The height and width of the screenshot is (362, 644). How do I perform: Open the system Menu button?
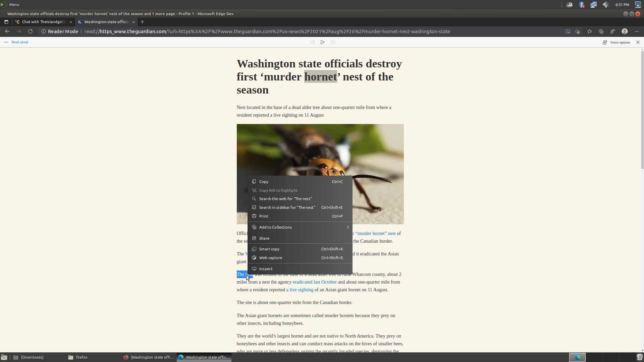click(10, 5)
